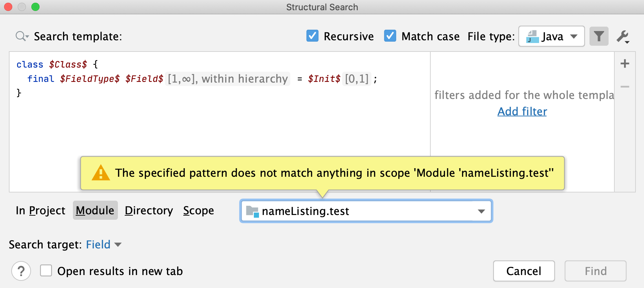
Task: Click the plus icon to add filter
Action: coord(625,63)
